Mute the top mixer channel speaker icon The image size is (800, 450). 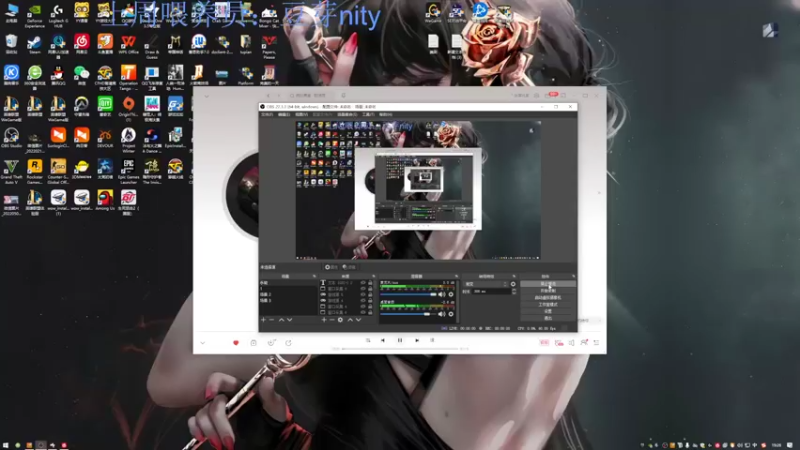[x=442, y=294]
